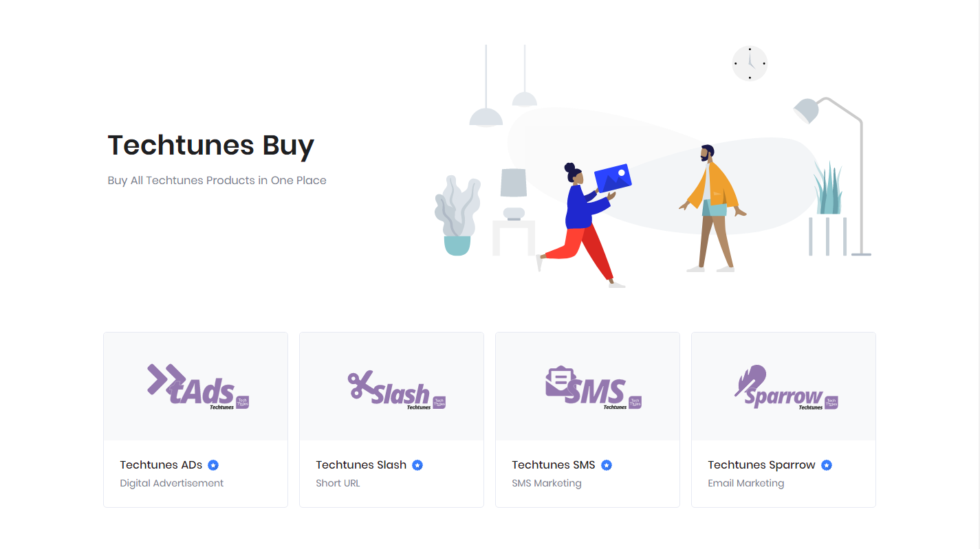Click the Slash scissors logo image
The width and height of the screenshot is (980, 549).
(397, 390)
